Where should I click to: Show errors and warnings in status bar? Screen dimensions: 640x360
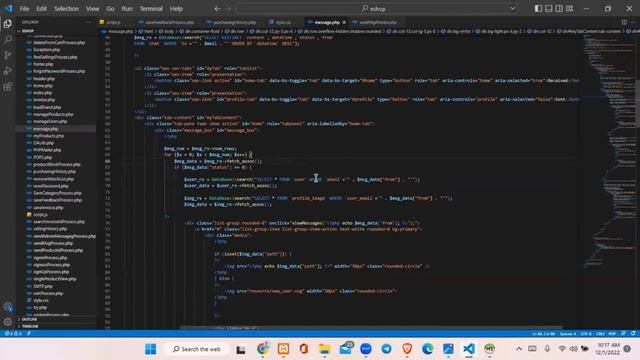click(13, 333)
